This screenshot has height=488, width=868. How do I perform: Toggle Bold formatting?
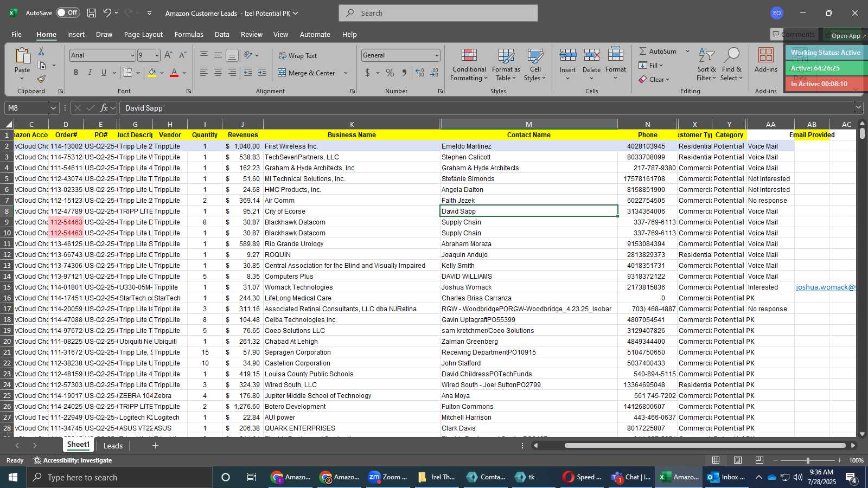(76, 73)
